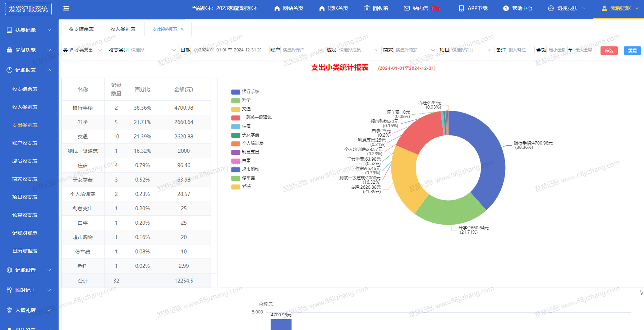Viewport: 644px width, 330px height.
Task: Expand the 我要记账 sidebar chevron
Action: pyautogui.click(x=49, y=30)
